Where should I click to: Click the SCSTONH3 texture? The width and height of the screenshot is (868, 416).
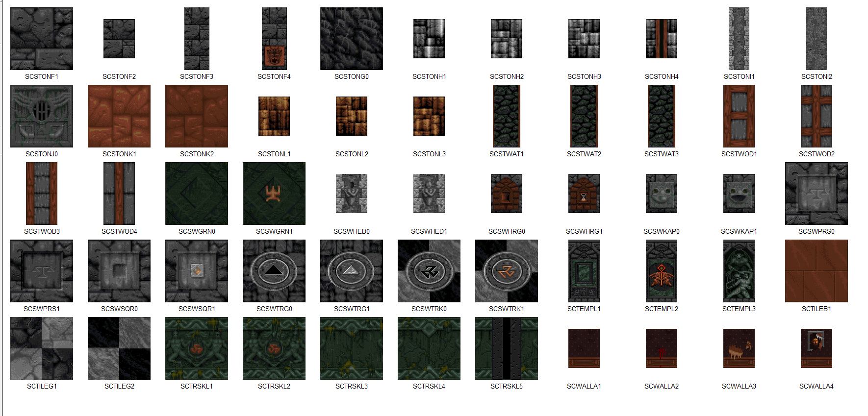click(584, 39)
